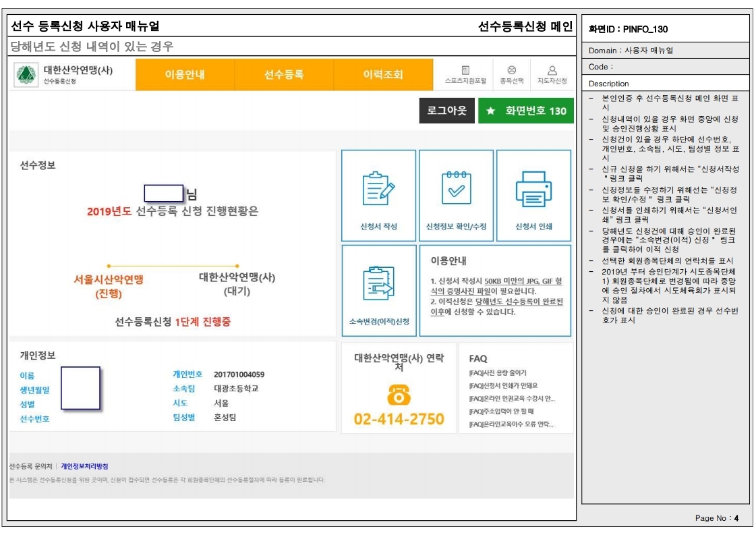This screenshot has height=535, width=756.
Task: Click the green 화면번호 130 button
Action: pyautogui.click(x=526, y=111)
